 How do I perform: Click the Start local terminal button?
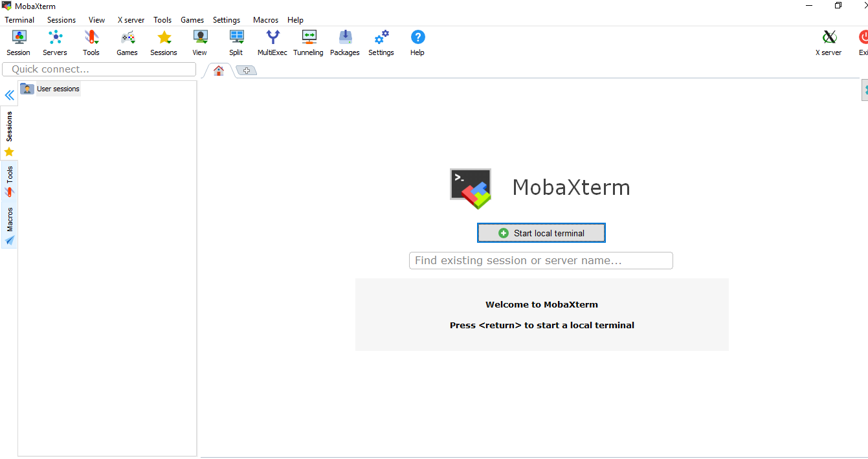click(541, 233)
